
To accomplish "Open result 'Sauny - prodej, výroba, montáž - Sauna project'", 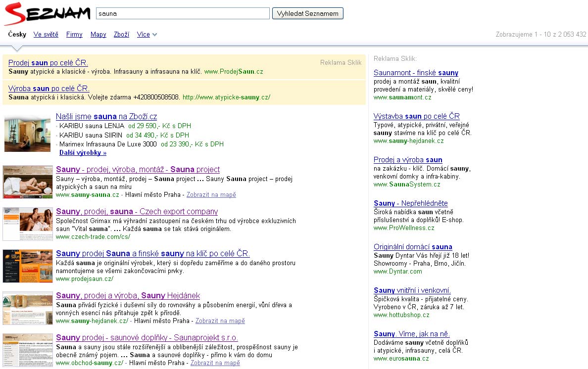I will [138, 169].
